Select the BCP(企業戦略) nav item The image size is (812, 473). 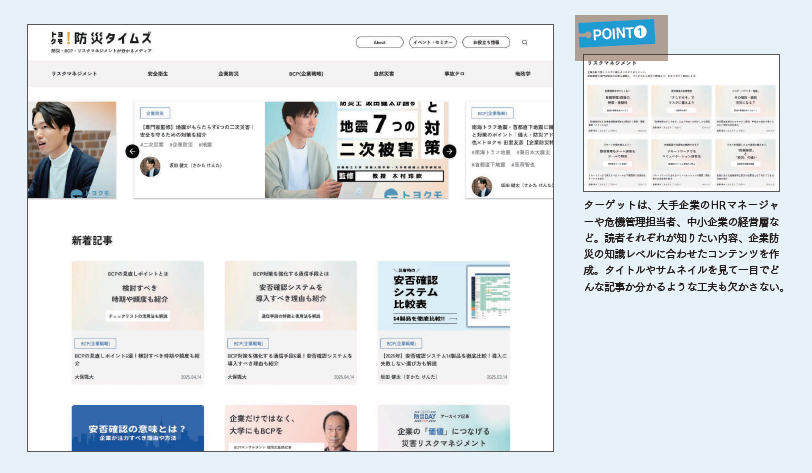(x=306, y=74)
